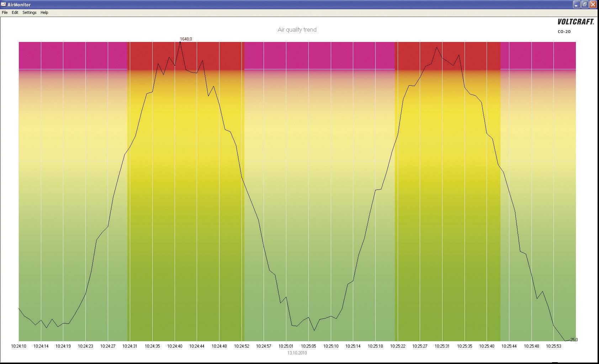The image size is (599, 364).
Task: Click the 10:25:35 time axis label
Action: 465,346
